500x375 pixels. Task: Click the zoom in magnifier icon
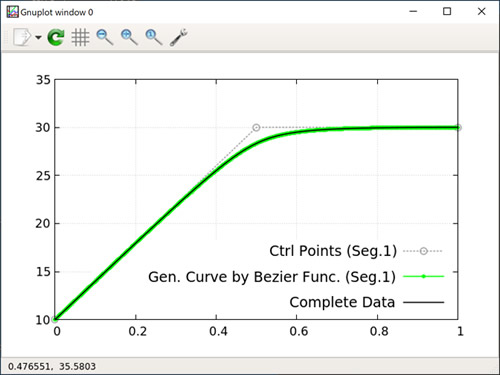pos(129,37)
